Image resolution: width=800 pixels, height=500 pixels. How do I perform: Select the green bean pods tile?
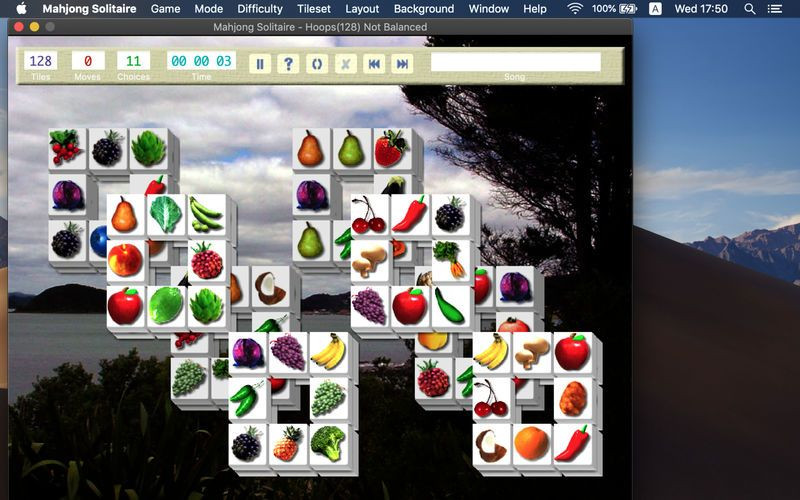point(207,215)
